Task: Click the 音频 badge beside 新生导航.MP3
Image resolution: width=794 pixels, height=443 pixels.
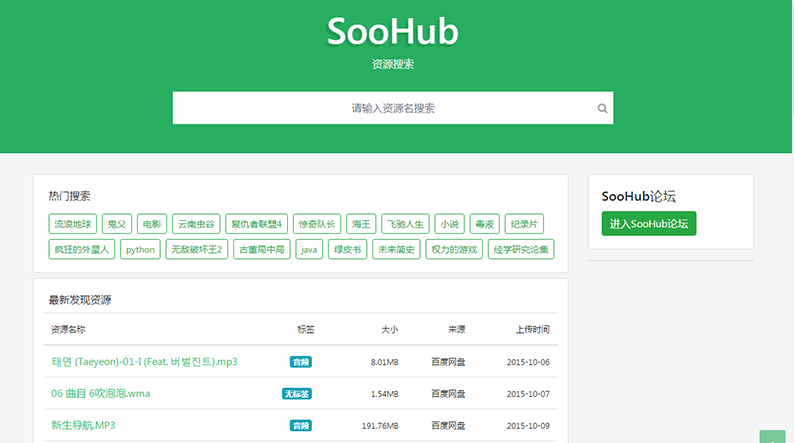Action: [x=300, y=426]
